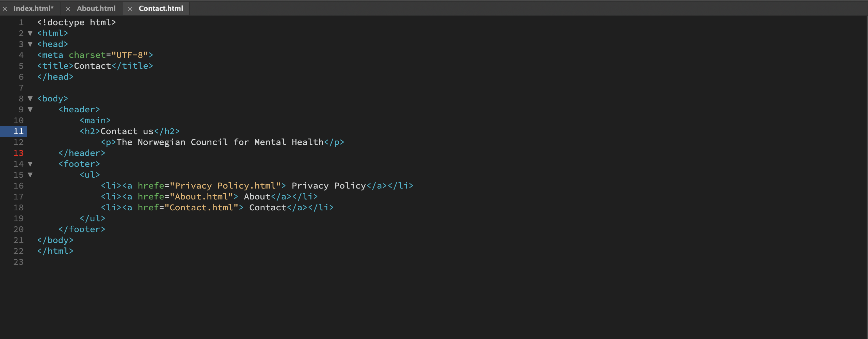Close the Index.html tab
Image resolution: width=868 pixels, height=339 pixels.
pos(5,9)
